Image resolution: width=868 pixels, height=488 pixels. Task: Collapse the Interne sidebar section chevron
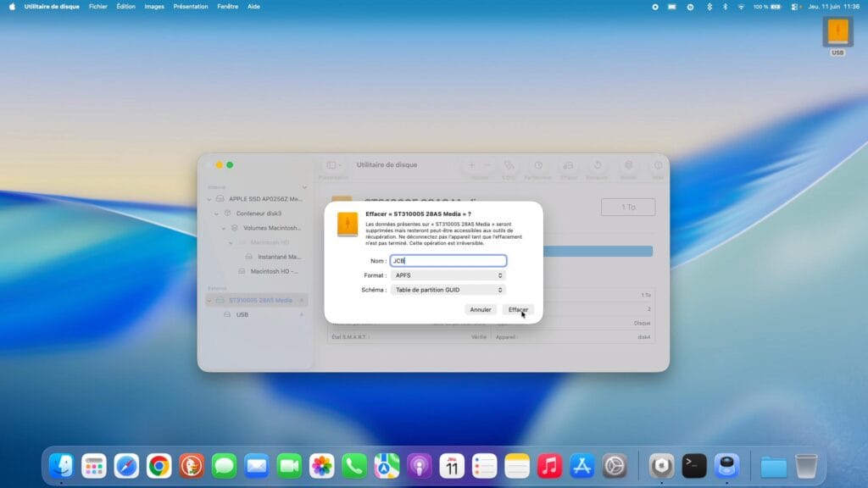click(304, 187)
